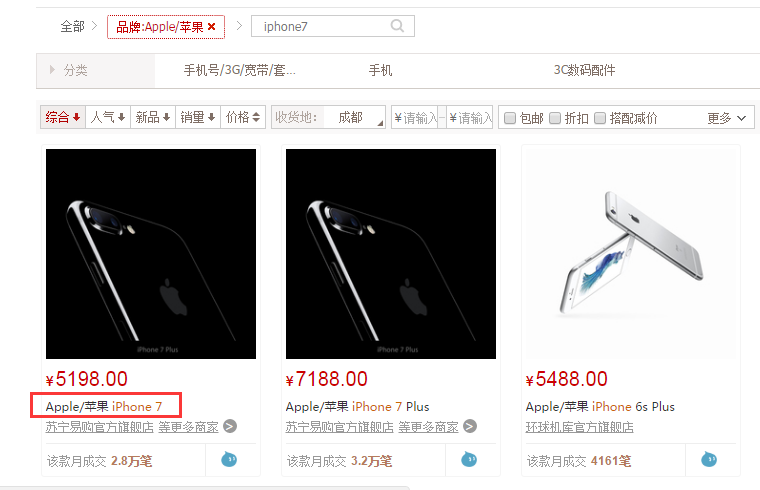Click the more-sellers arrow under iPhone 7 Plus

470,427
